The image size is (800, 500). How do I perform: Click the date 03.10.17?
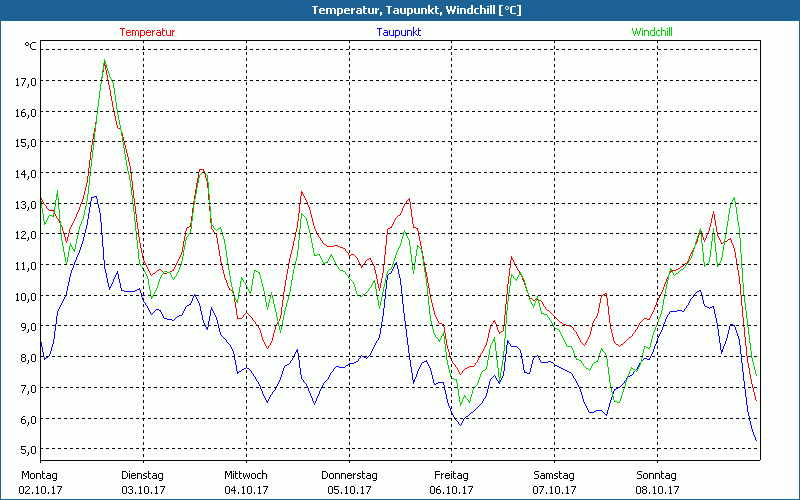[x=143, y=490]
